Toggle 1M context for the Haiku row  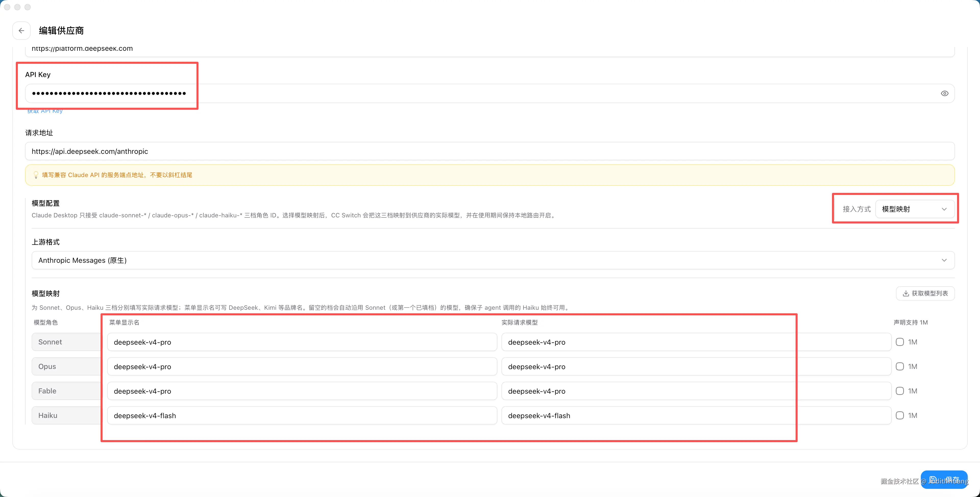tap(900, 415)
